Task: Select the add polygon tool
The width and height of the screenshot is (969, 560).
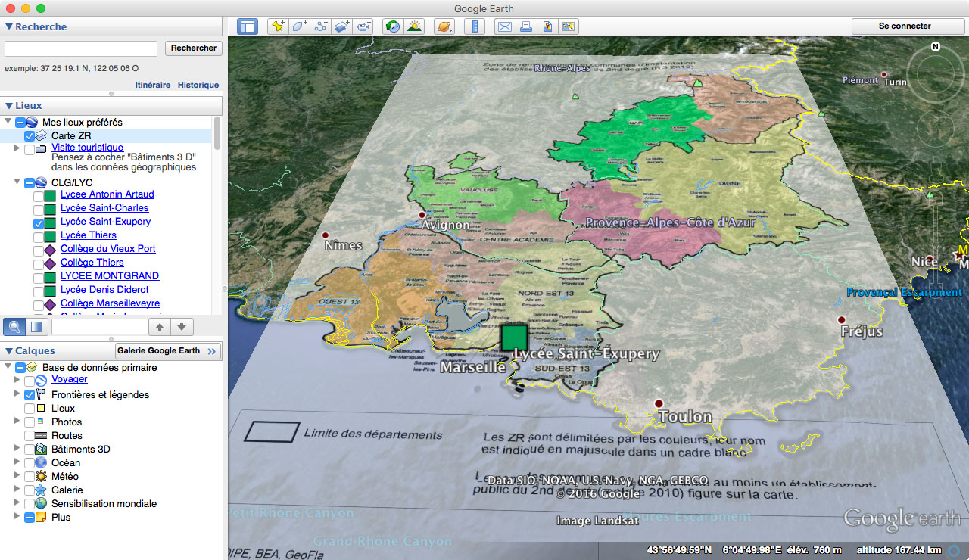Action: [x=299, y=26]
